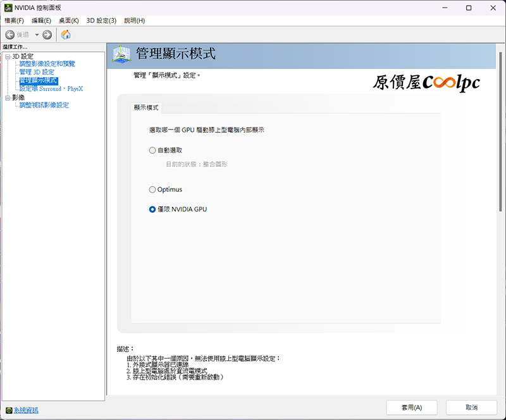The height and width of the screenshot is (420, 506).
Task: Open the 編輯(E) menu
Action: point(41,21)
